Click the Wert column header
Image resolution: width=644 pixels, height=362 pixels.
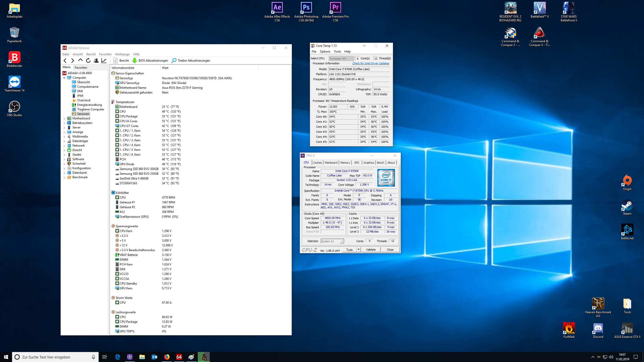pyautogui.click(x=209, y=68)
